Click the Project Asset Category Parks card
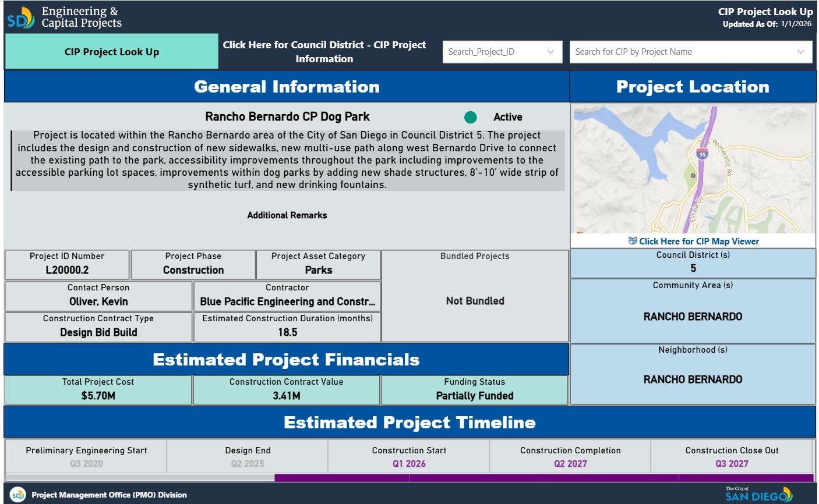The width and height of the screenshot is (819, 504). (319, 265)
